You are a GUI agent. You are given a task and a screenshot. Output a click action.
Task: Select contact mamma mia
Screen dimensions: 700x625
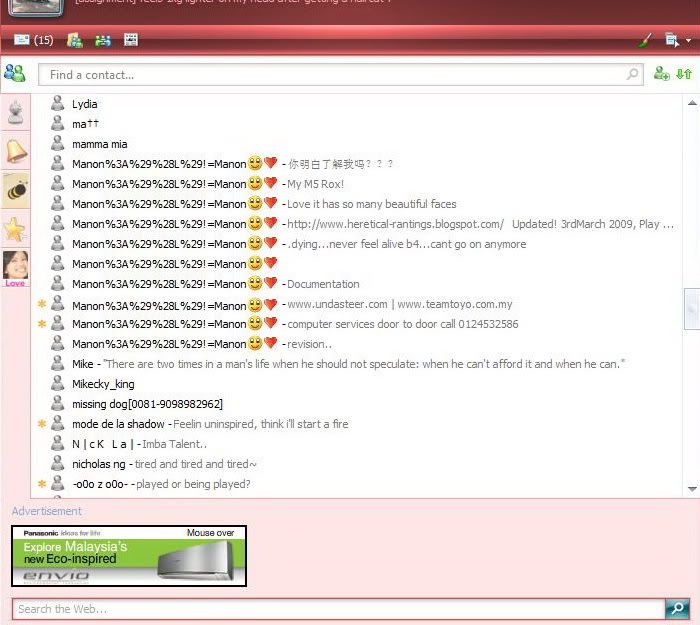[x=100, y=144]
